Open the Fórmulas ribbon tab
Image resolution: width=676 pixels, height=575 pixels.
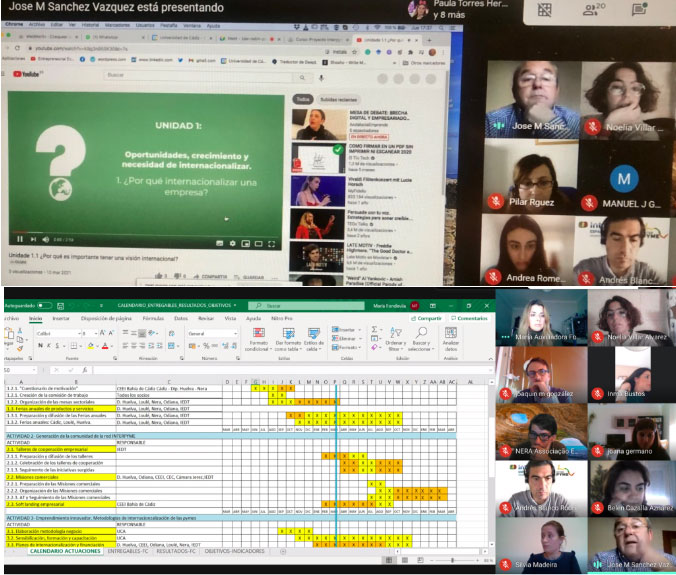click(153, 318)
